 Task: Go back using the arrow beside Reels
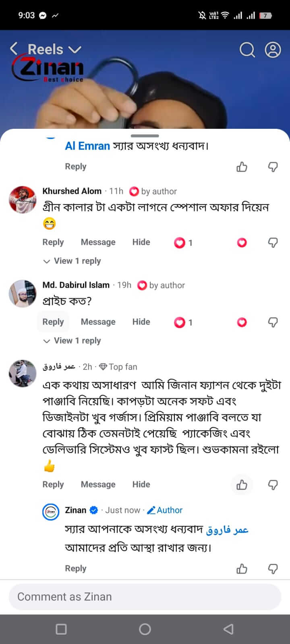point(14,49)
